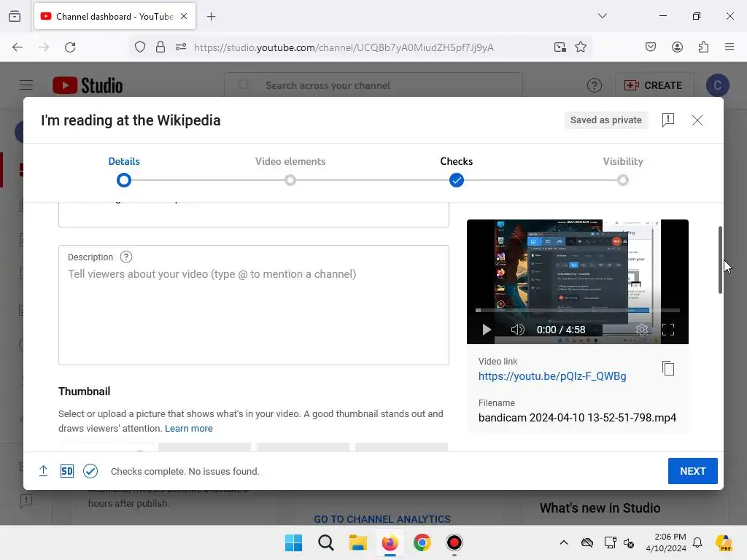Click the Saved as private badge

point(606,120)
